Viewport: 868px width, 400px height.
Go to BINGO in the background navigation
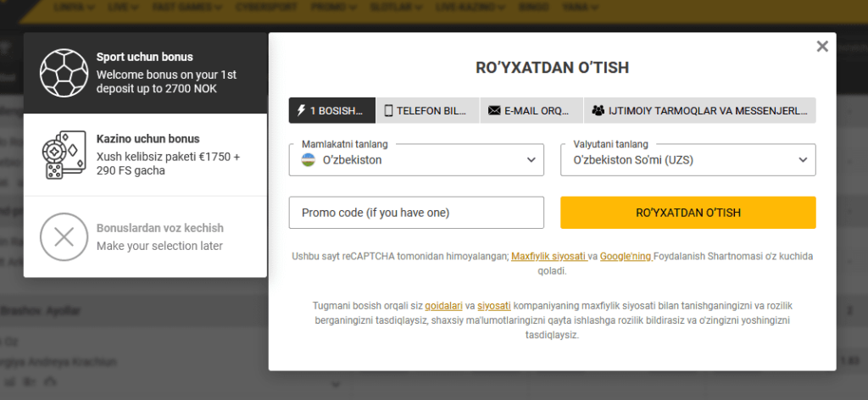coord(534,7)
